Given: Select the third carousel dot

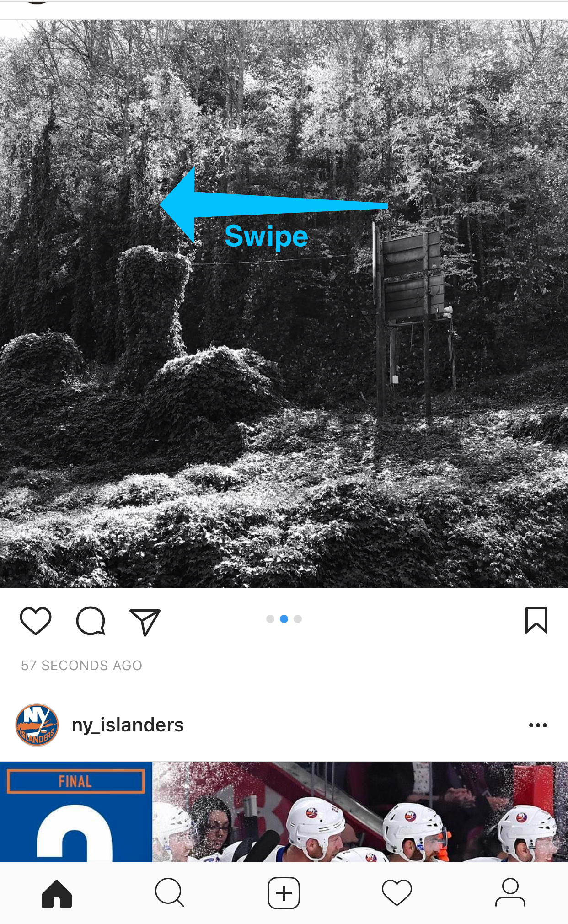Looking at the screenshot, I should [x=298, y=619].
